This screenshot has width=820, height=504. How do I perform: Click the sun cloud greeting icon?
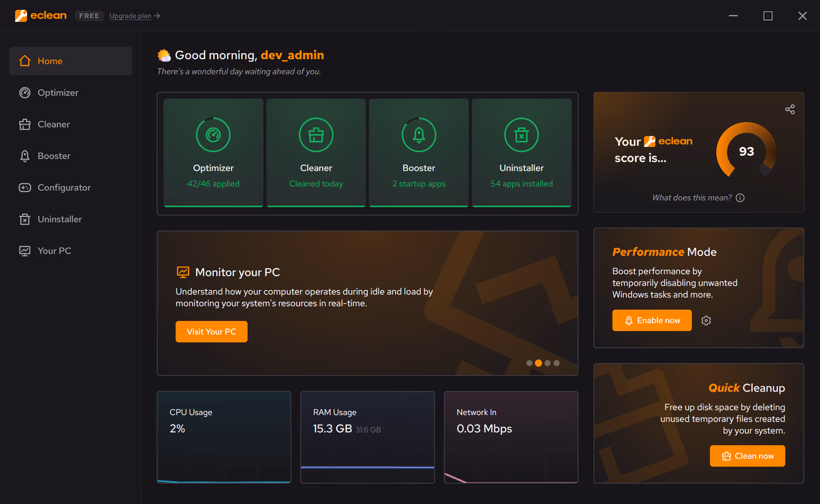click(x=164, y=56)
